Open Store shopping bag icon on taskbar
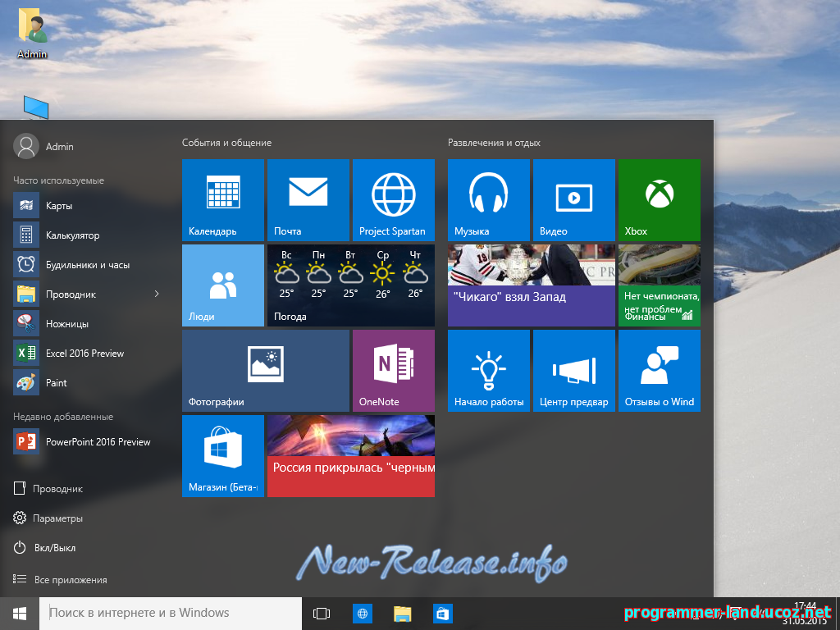 (x=442, y=614)
